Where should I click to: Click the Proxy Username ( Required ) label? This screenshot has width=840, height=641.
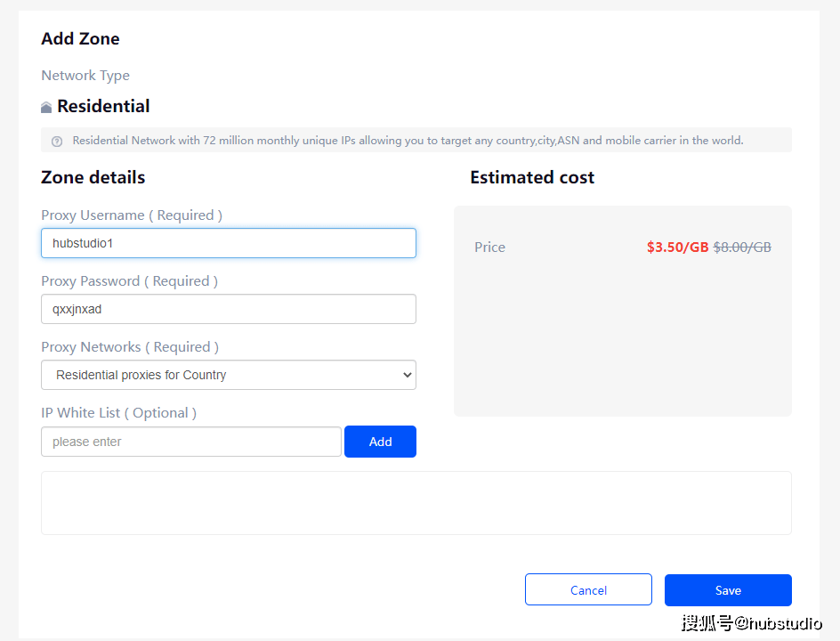pyautogui.click(x=132, y=215)
